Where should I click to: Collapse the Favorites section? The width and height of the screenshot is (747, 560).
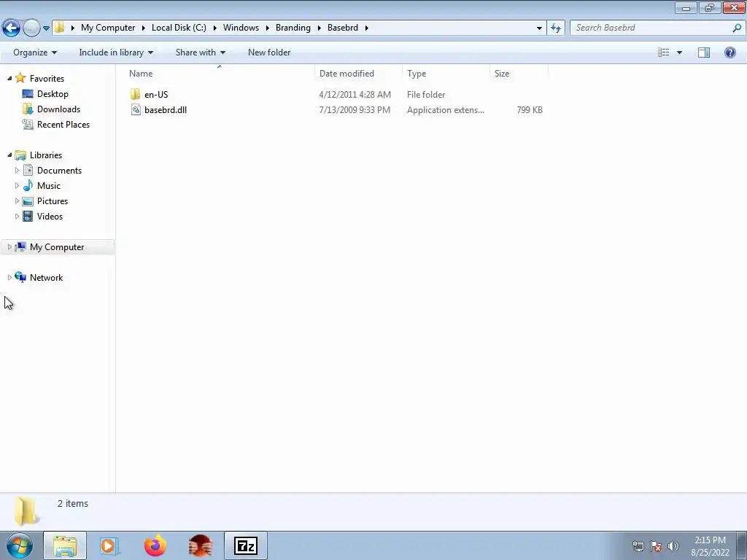(x=9, y=78)
